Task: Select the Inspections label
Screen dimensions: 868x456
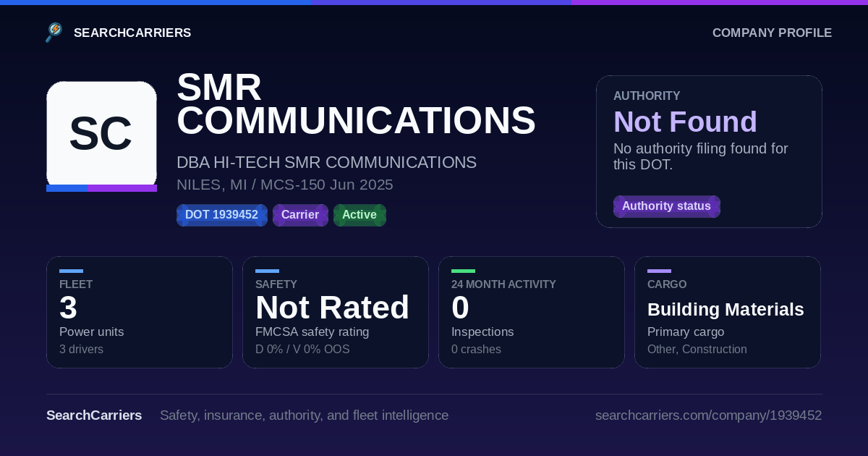Action: pyautogui.click(x=482, y=332)
